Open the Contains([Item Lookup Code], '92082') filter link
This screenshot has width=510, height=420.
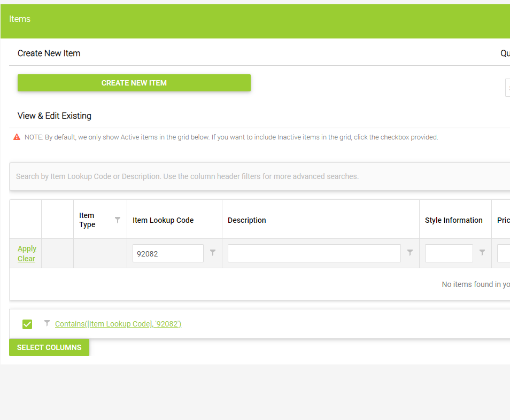[118, 324]
